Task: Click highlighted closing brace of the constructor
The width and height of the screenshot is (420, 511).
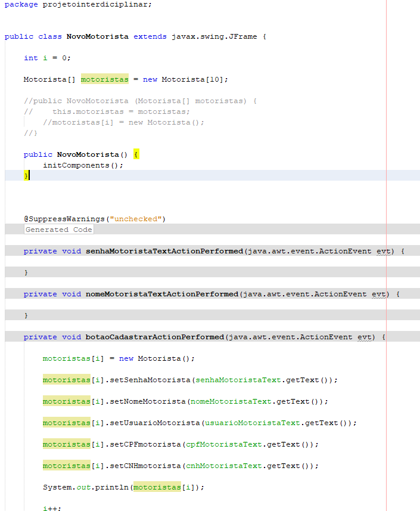Action: pos(26,176)
